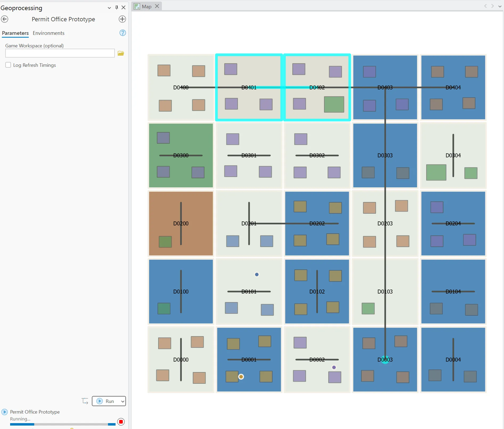Click the D0203 tile label
The width and height of the screenshot is (504, 429).
coord(385,224)
